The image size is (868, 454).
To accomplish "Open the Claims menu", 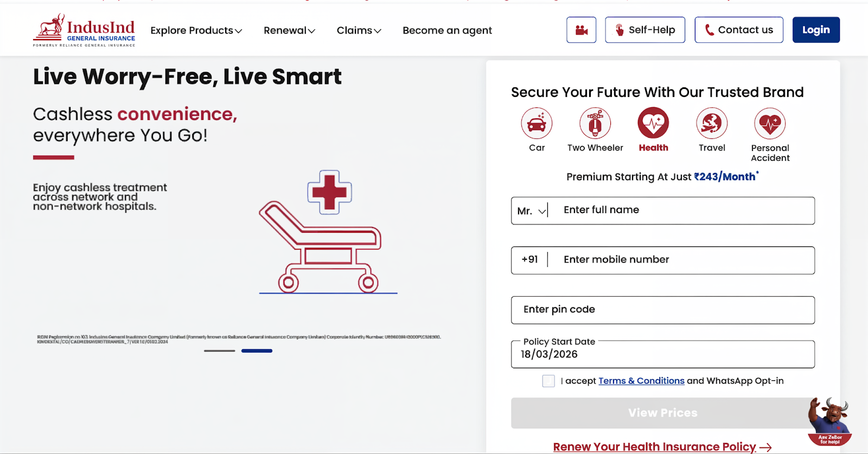I will coord(358,30).
